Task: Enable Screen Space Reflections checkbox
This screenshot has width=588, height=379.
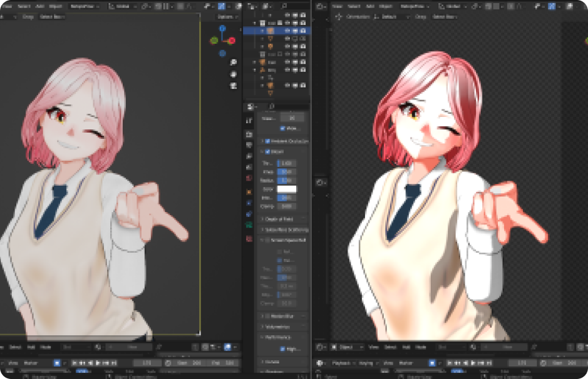Action: click(x=267, y=240)
